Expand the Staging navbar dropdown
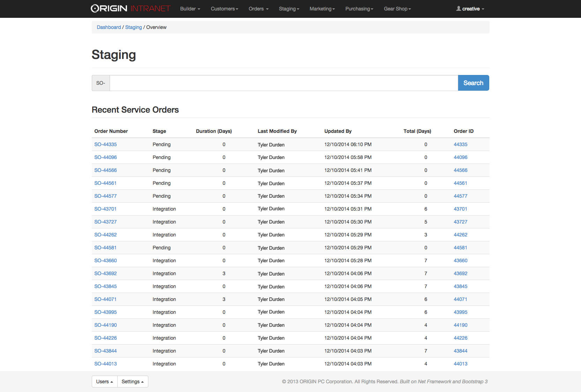Viewport: 581px width, 392px height. click(x=289, y=9)
